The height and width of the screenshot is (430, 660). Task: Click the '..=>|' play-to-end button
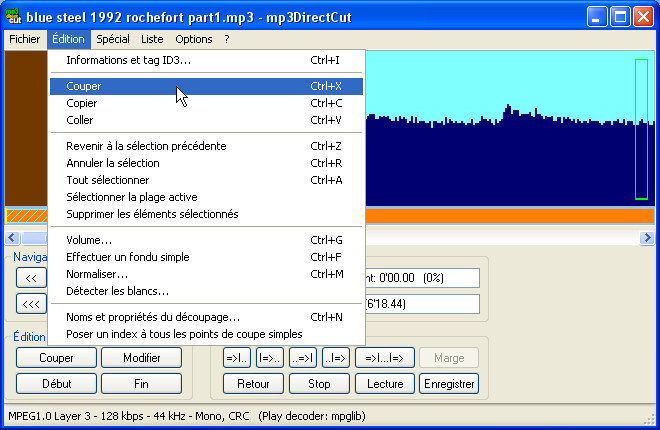tap(302, 358)
